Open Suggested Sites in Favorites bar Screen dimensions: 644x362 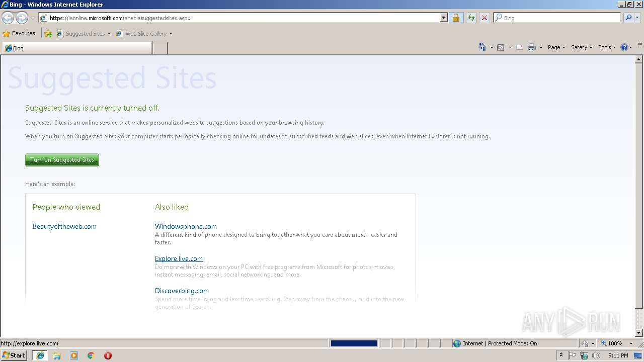80,34
